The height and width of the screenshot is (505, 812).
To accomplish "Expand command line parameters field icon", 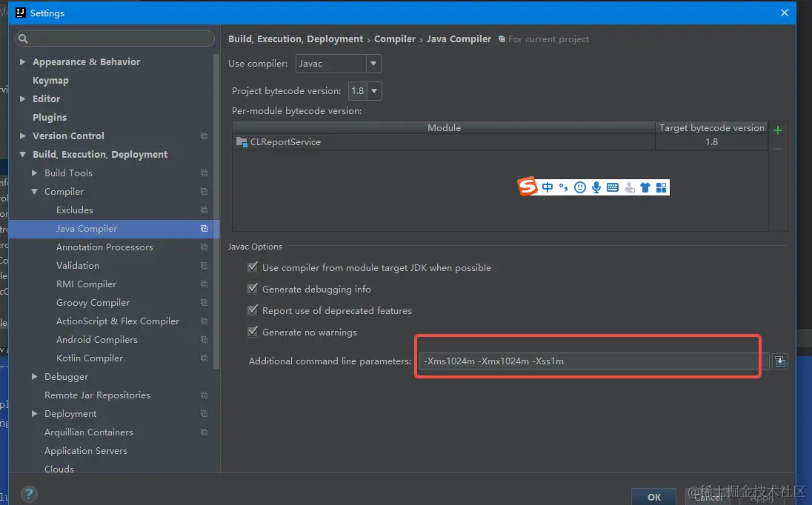I will point(780,361).
